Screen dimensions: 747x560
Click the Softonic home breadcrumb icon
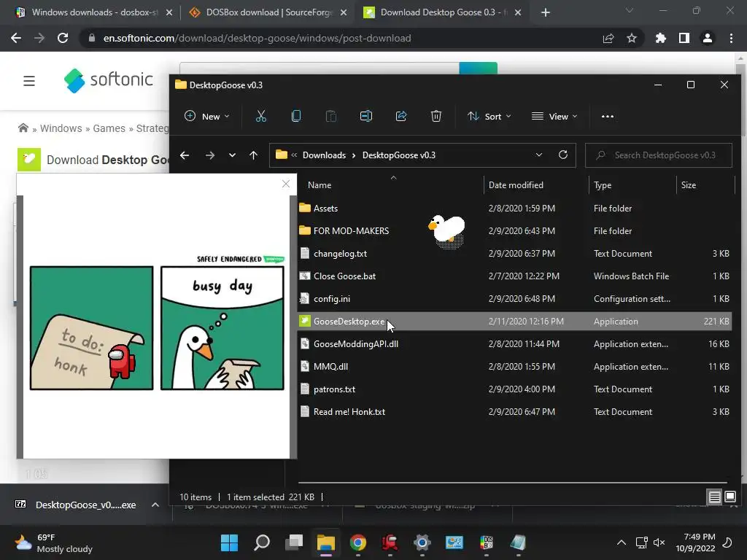[23, 128]
